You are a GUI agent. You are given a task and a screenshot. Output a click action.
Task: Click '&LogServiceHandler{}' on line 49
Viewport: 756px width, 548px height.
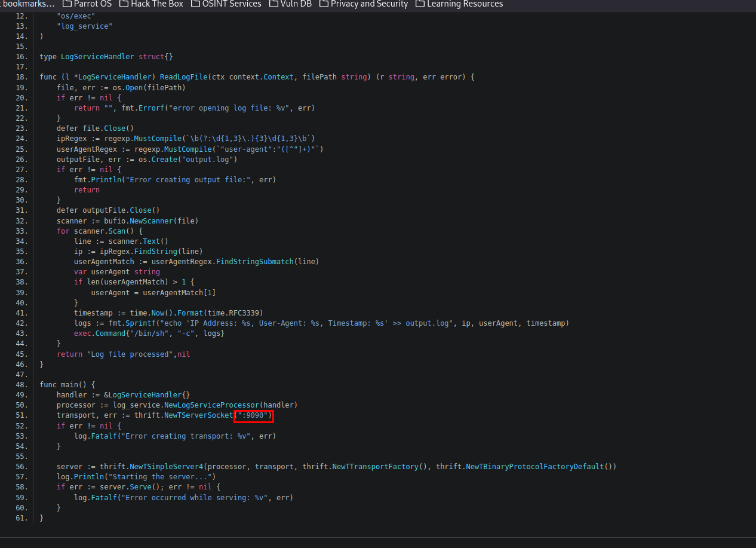(147, 395)
